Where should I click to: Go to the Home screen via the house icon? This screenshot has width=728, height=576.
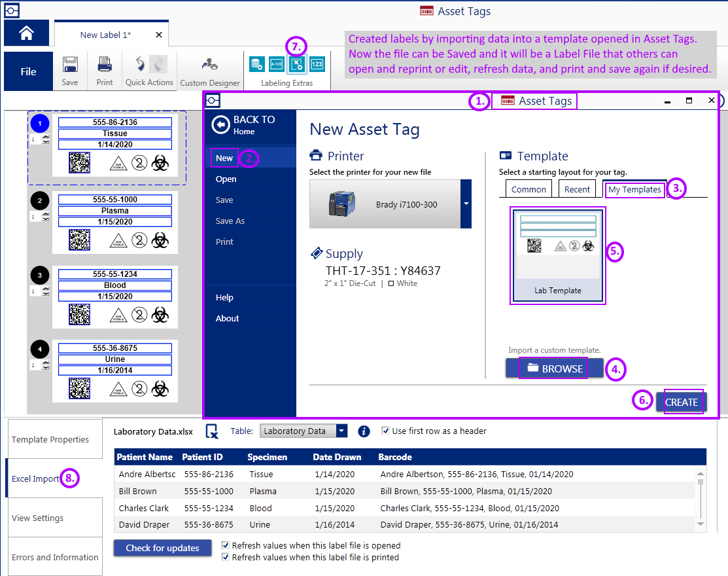[26, 33]
